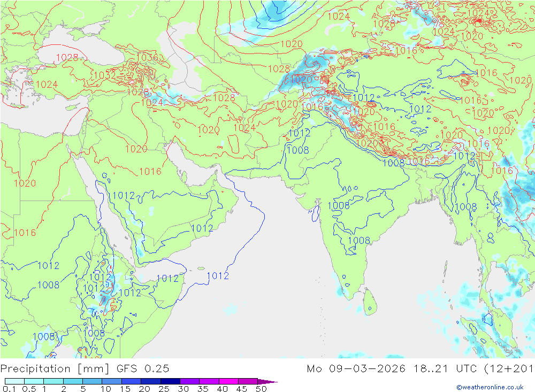
Task: Click the '18..21 UTC' forecast time text
Action: (445, 369)
